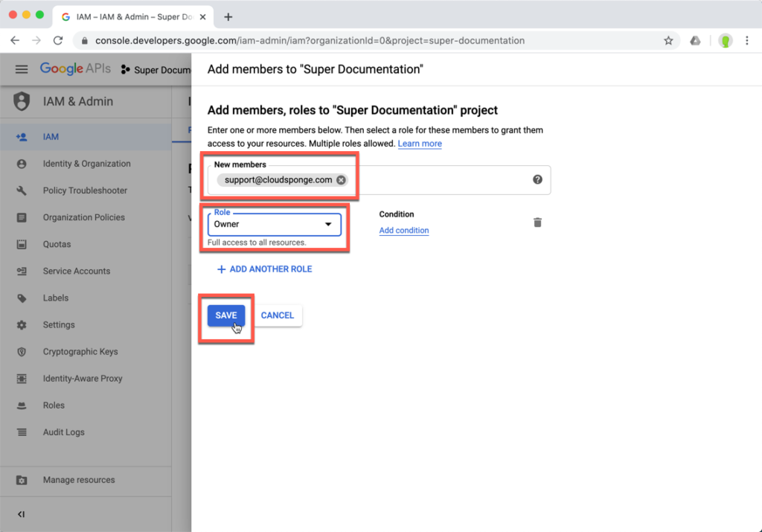Click the Manage resources folder icon
The width and height of the screenshot is (762, 532).
click(22, 480)
